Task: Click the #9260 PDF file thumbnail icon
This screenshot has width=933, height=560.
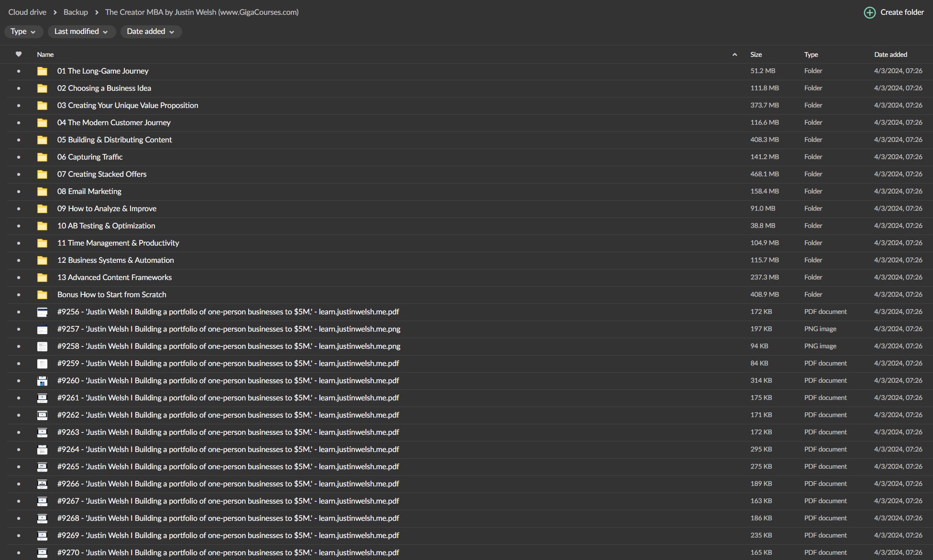Action: pos(42,381)
